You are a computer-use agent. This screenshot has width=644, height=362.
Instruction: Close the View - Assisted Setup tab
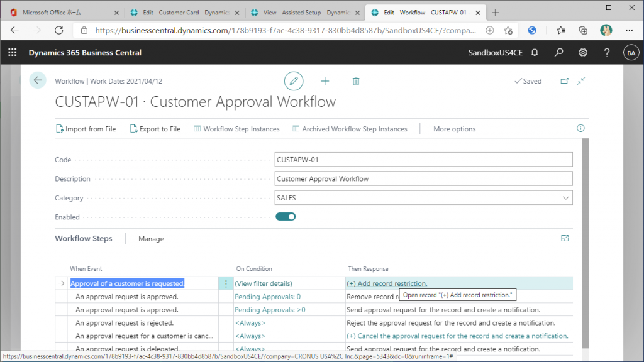[357, 13]
